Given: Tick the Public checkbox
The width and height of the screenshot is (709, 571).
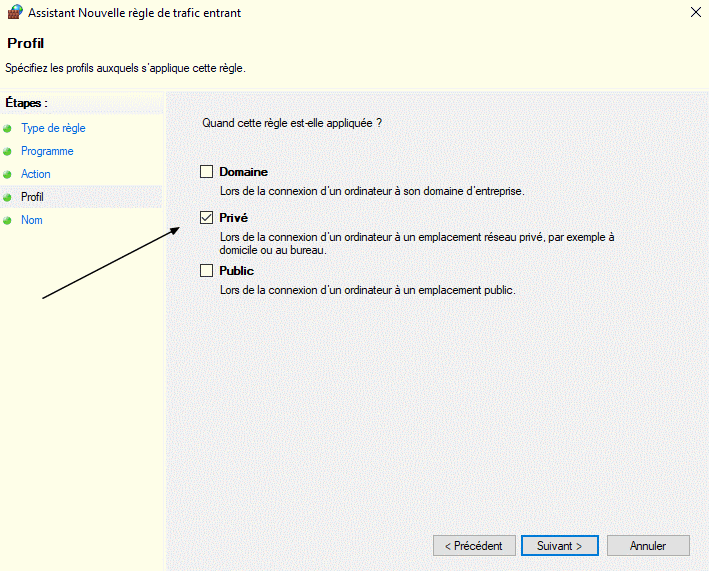Looking at the screenshot, I should 207,270.
